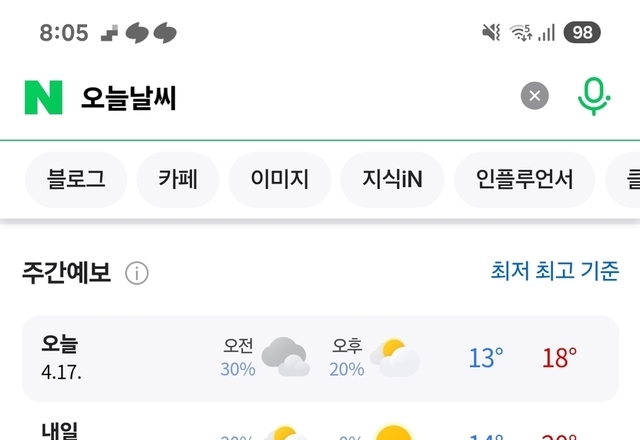Select the 블로그 tab
640x440 pixels.
pyautogui.click(x=75, y=180)
